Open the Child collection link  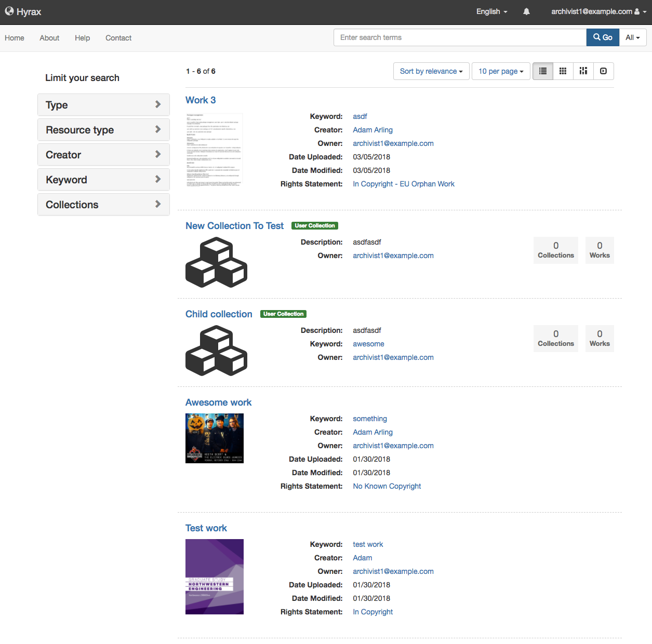(219, 314)
